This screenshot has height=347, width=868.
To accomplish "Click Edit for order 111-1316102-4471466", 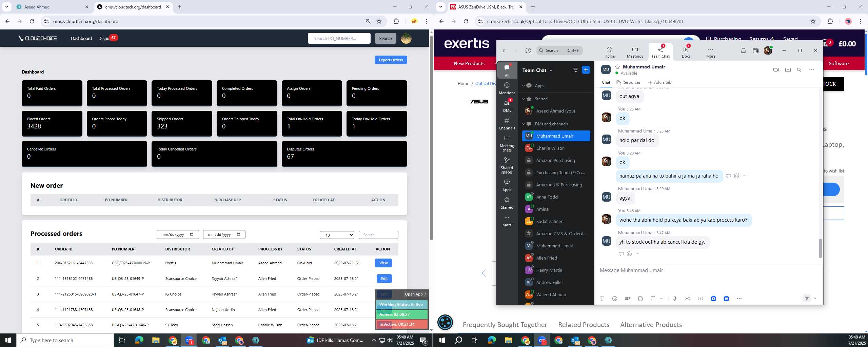I will click(x=384, y=279).
